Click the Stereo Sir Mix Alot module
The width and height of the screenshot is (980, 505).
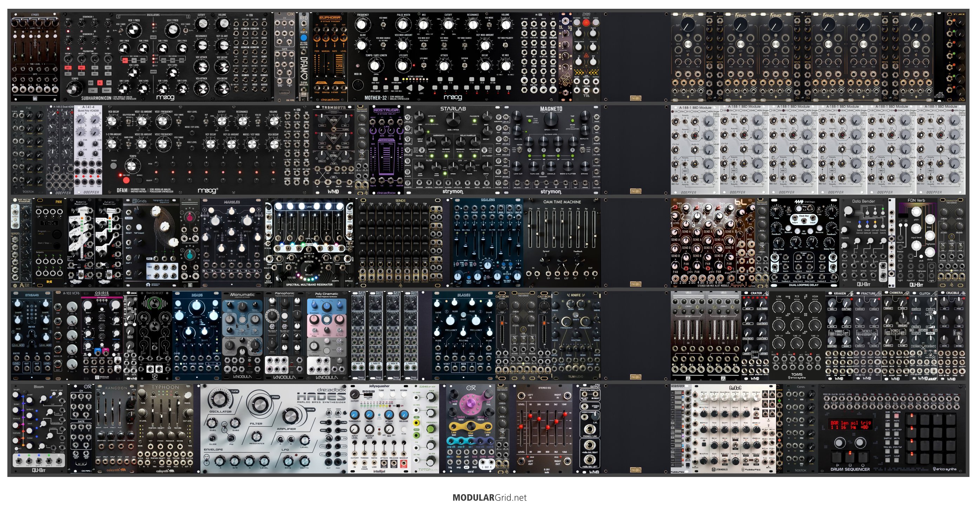(x=713, y=242)
